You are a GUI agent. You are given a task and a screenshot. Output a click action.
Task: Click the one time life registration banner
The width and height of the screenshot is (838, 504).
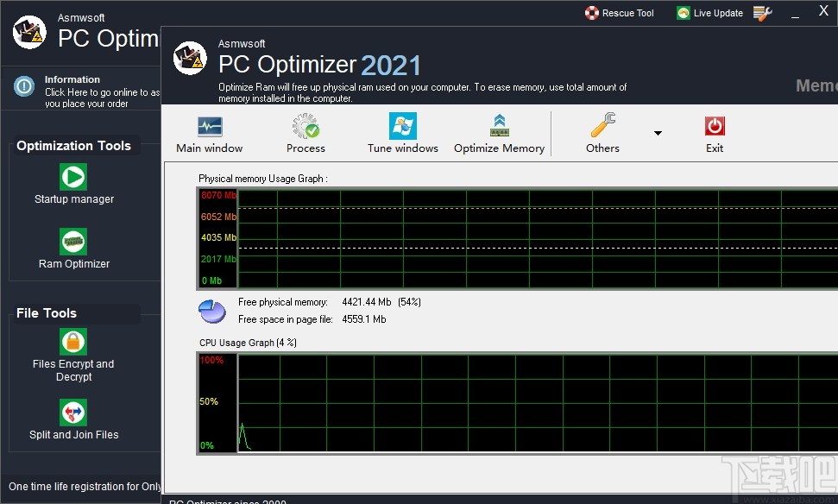[x=83, y=486]
